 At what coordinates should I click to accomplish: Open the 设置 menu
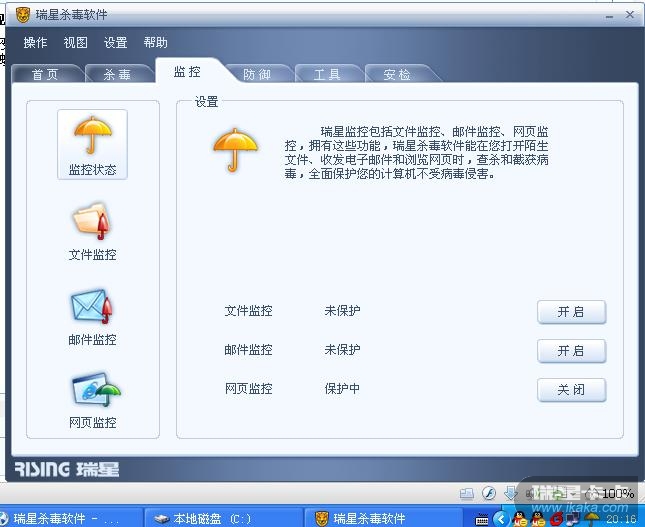pyautogui.click(x=116, y=42)
